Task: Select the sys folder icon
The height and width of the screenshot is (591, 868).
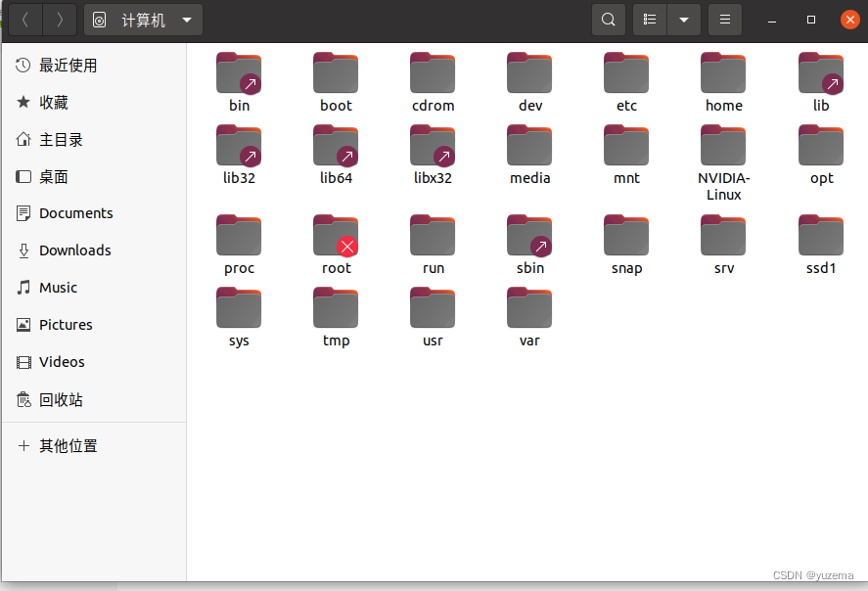Action: point(239,307)
